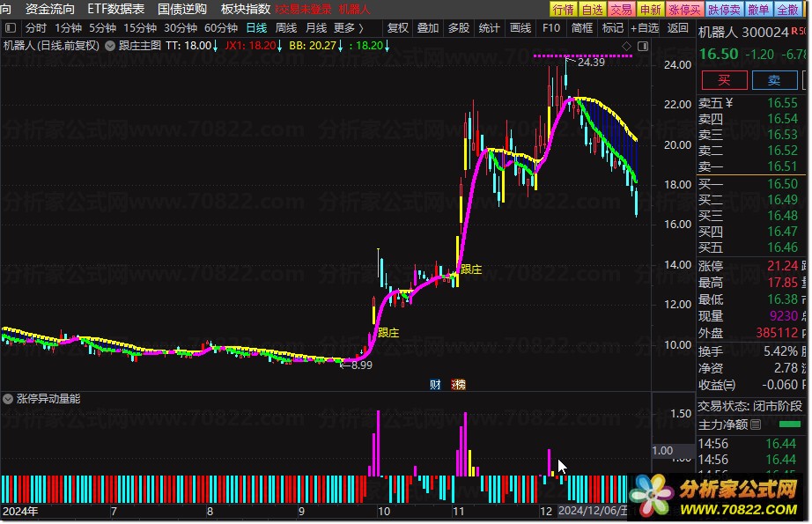Click the yellow 自选 button
The width and height of the screenshot is (812, 524).
[593, 10]
